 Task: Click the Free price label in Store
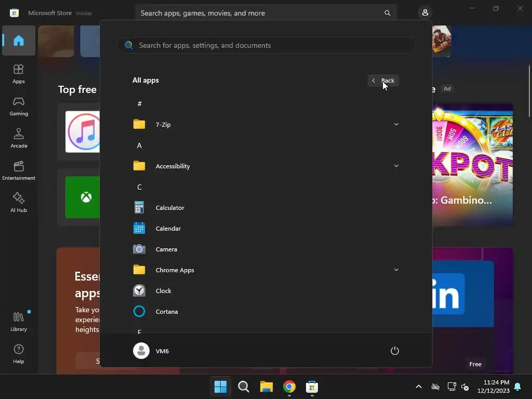tap(475, 364)
